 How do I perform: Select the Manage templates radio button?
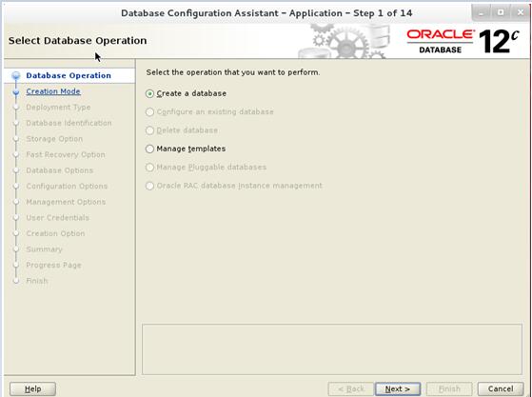[x=149, y=149]
